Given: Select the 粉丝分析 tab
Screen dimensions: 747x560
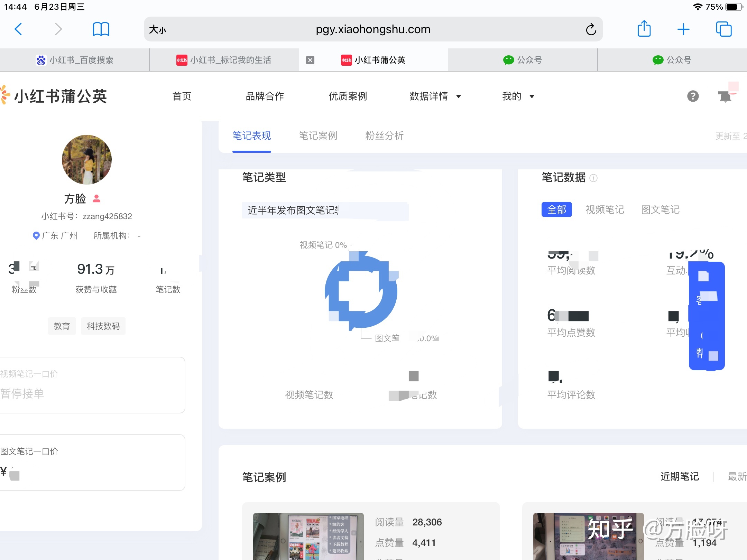Looking at the screenshot, I should tap(385, 136).
